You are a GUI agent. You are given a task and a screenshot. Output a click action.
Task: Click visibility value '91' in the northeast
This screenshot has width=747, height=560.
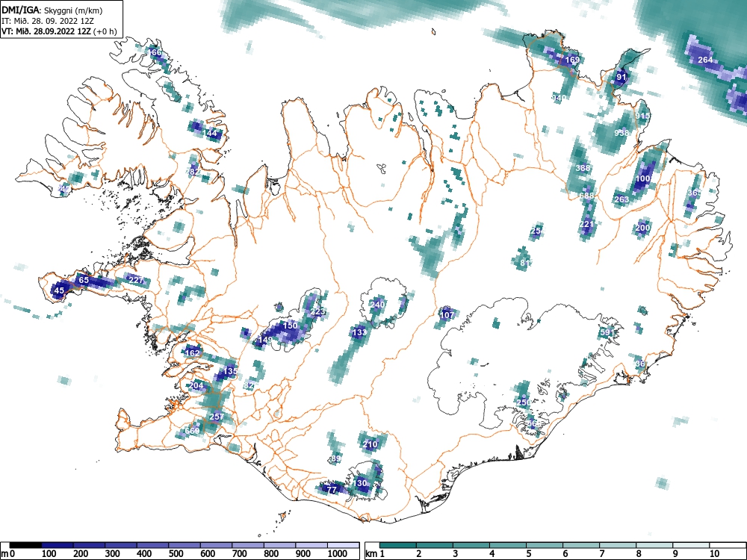click(622, 77)
